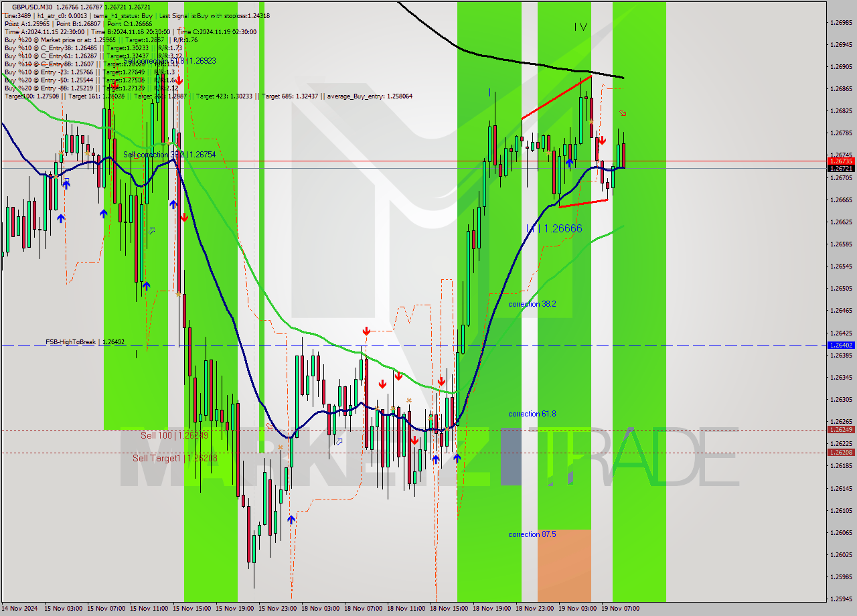Screen dimensions: 857x616
Task: Select the correction 87.5 label
Action: pos(532,534)
